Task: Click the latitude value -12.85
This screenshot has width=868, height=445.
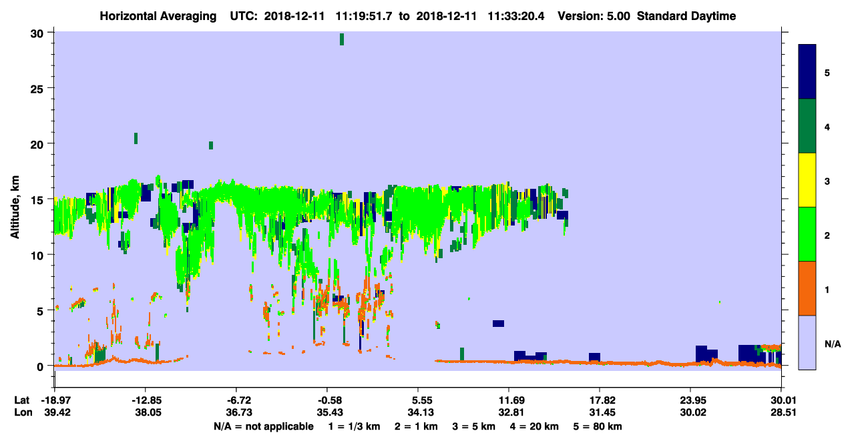Action: pos(145,400)
